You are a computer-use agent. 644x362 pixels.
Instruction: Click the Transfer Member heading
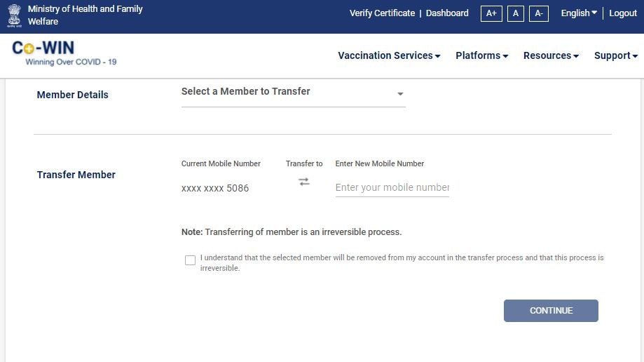(76, 175)
